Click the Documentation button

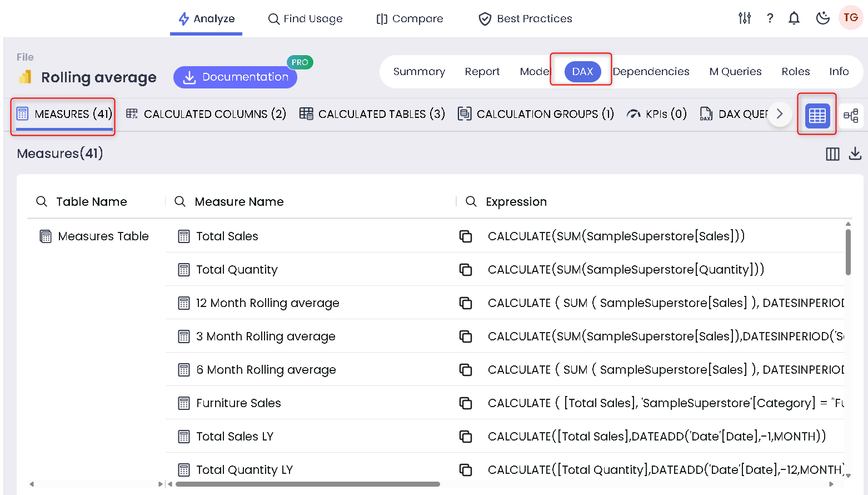[x=235, y=77]
